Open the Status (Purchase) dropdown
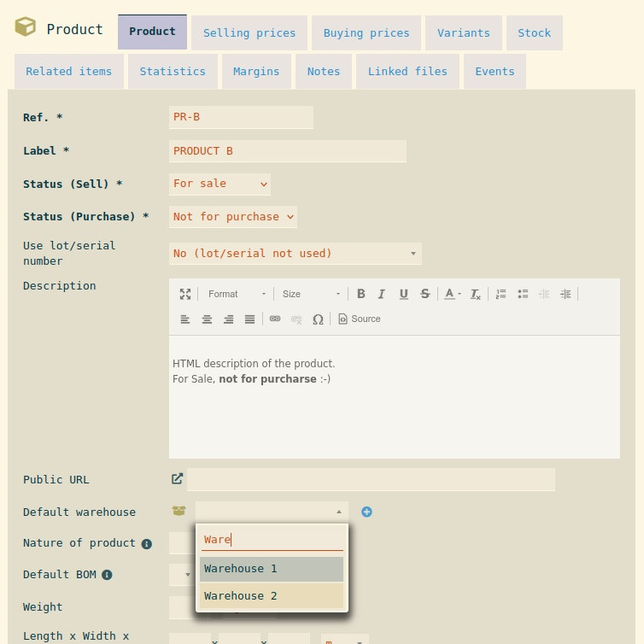The width and height of the screenshot is (644, 644). pyautogui.click(x=233, y=217)
